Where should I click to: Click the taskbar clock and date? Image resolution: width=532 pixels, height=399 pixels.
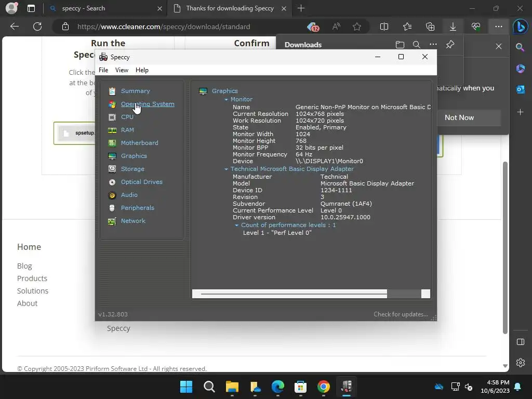495,387
